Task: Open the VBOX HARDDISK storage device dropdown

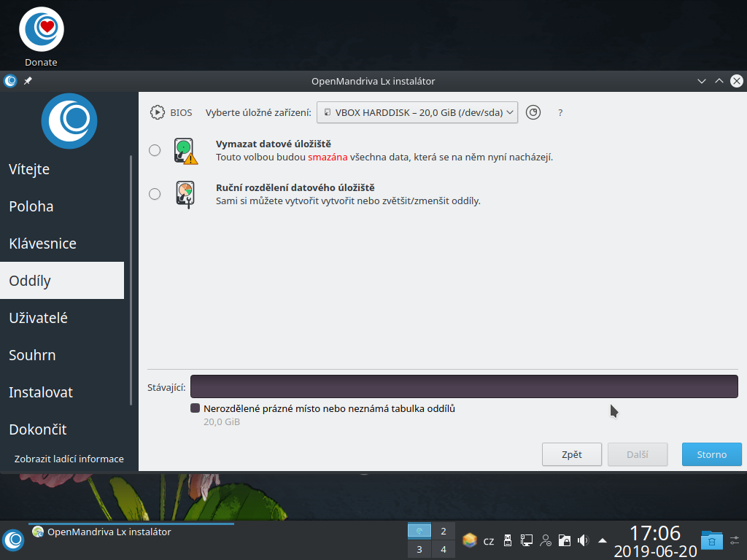Action: pos(417,112)
